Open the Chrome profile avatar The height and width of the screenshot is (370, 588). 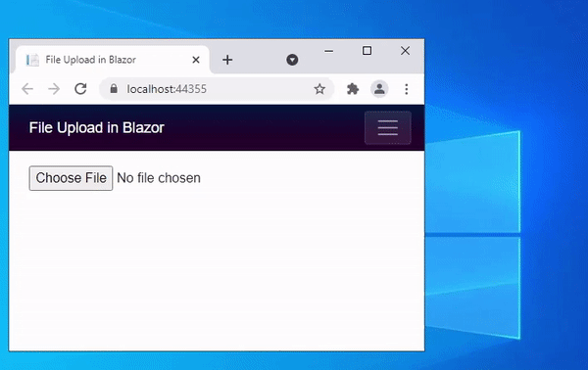(379, 89)
